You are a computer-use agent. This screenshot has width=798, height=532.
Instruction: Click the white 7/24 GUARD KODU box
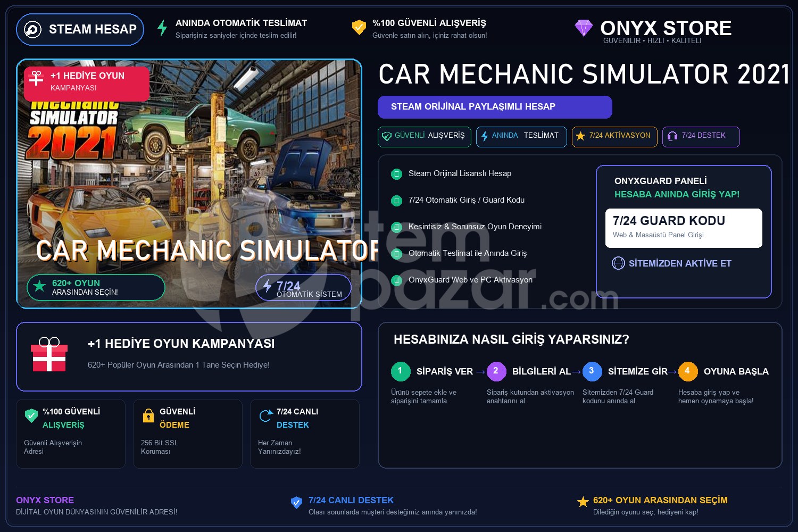[684, 228]
